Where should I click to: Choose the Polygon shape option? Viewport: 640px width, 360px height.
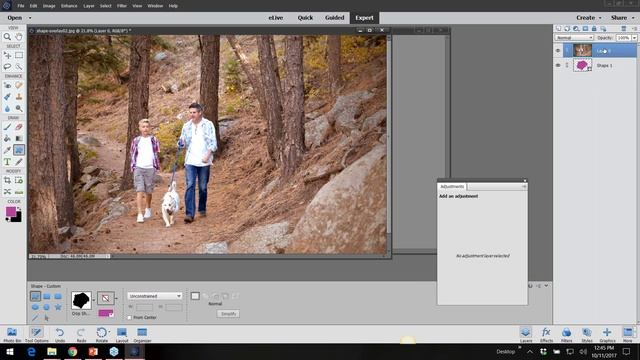coord(47,307)
